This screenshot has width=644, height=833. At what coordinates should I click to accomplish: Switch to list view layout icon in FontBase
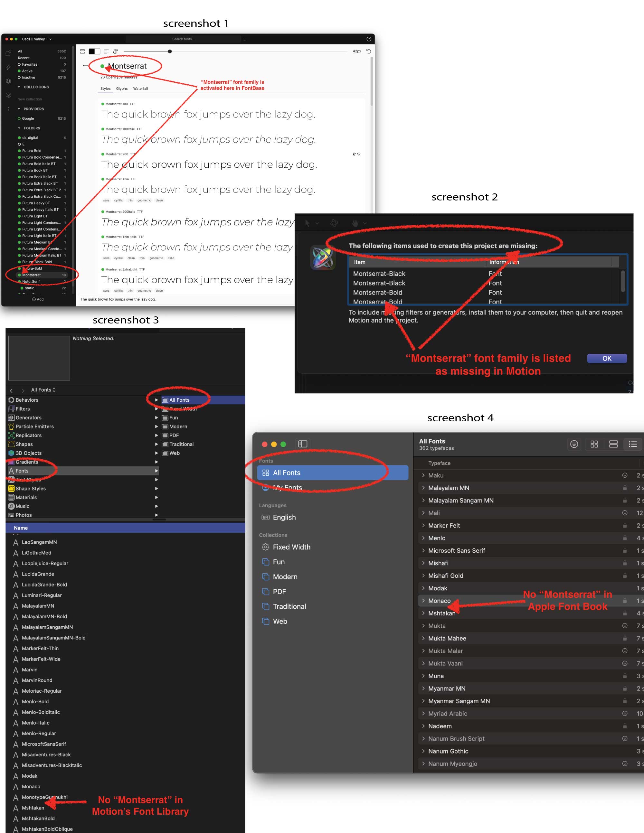(82, 51)
